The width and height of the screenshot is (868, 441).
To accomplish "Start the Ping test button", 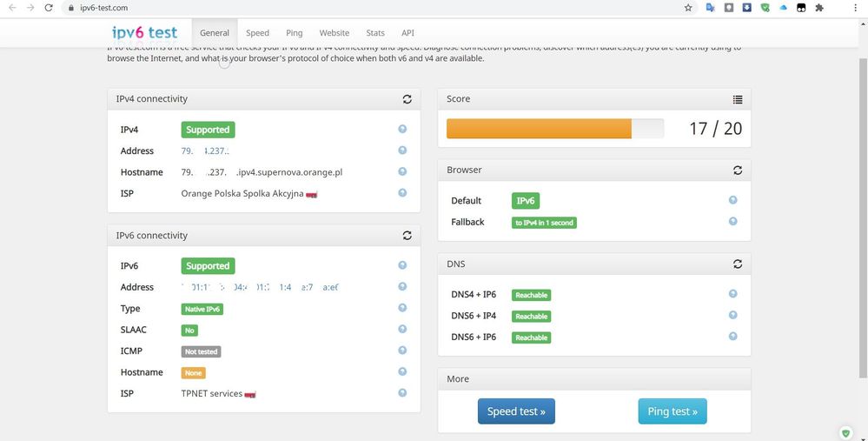I will click(x=673, y=411).
